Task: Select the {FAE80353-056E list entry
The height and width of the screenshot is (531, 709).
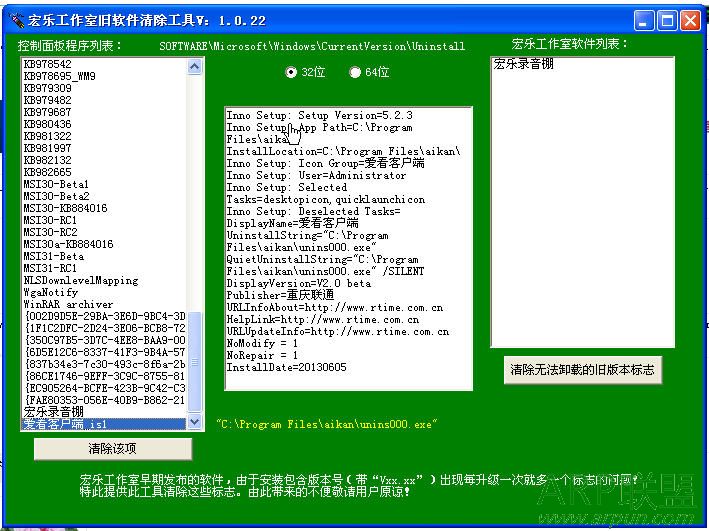Action: click(104, 400)
